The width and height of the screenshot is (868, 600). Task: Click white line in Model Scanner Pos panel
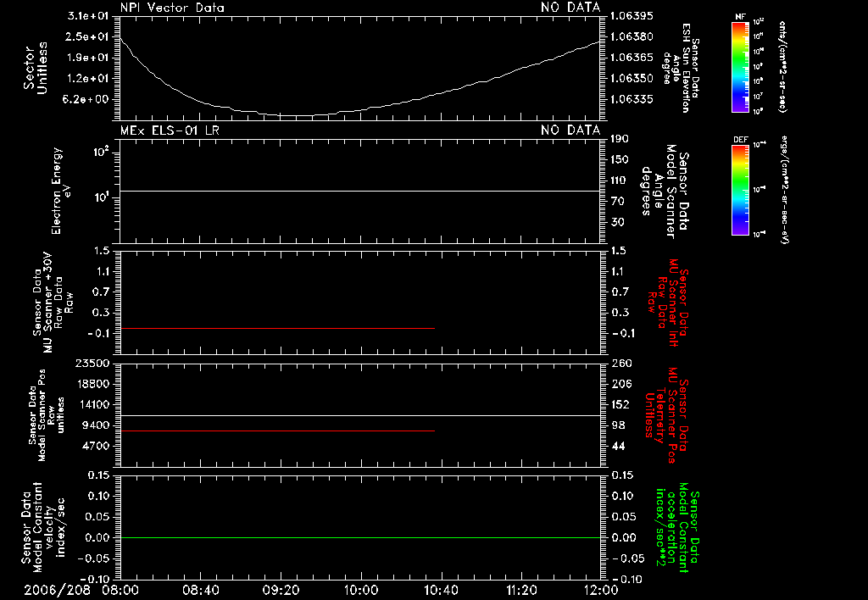(360, 416)
